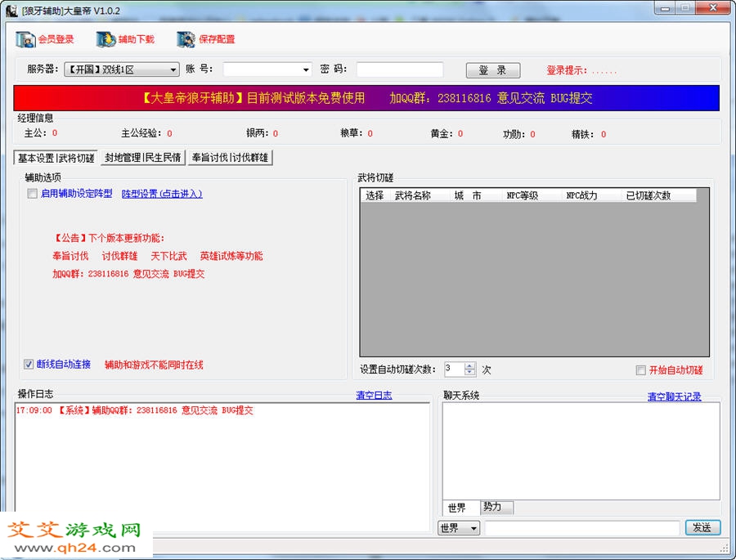The height and width of the screenshot is (560, 736).
Task: Click the 会员登录 member login icon
Action: coord(26,39)
